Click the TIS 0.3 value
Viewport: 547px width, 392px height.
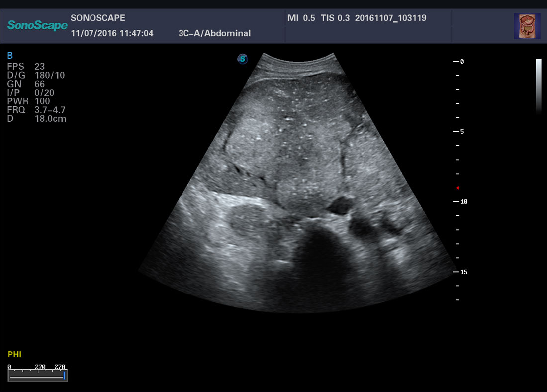click(x=335, y=18)
